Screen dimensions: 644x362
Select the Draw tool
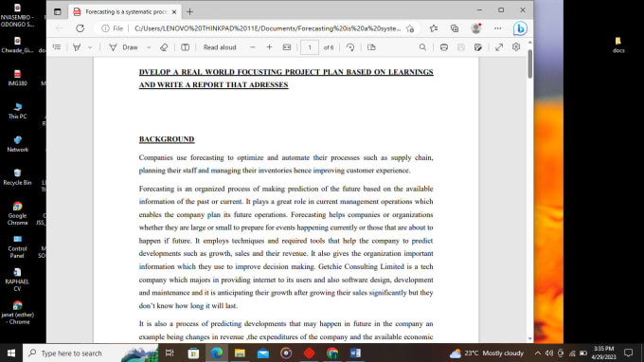click(x=123, y=47)
